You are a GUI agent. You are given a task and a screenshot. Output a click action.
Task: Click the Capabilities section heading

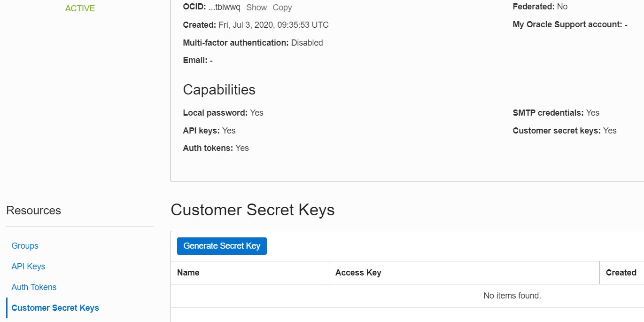click(219, 90)
